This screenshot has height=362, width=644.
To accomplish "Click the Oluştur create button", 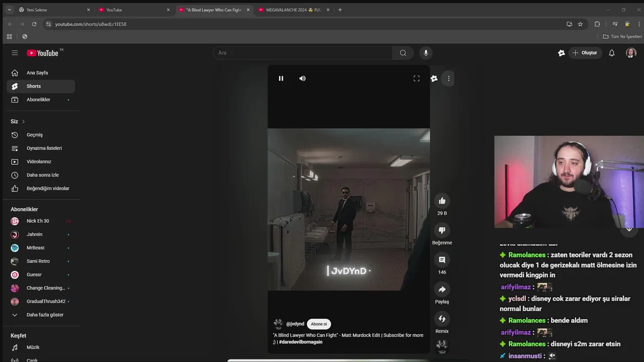I will click(x=586, y=53).
